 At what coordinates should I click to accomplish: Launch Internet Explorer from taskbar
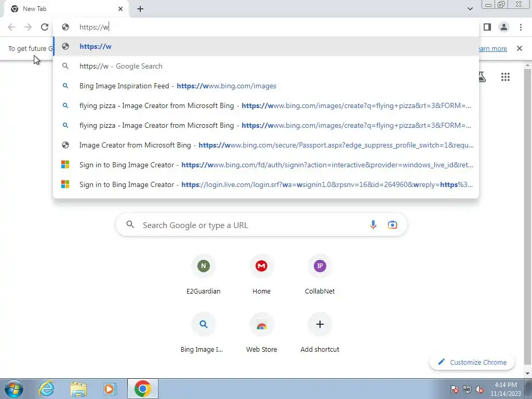pyautogui.click(x=46, y=389)
